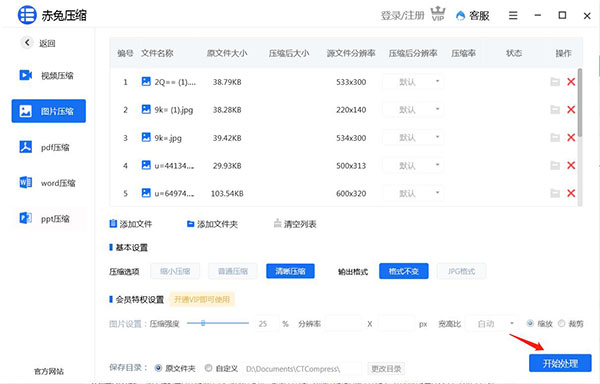Open 官方网站 official website link
Screen dimensions: 600x384
coord(49,371)
